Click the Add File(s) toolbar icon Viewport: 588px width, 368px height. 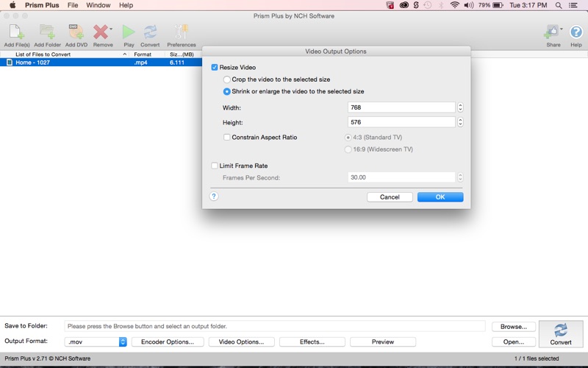(17, 32)
